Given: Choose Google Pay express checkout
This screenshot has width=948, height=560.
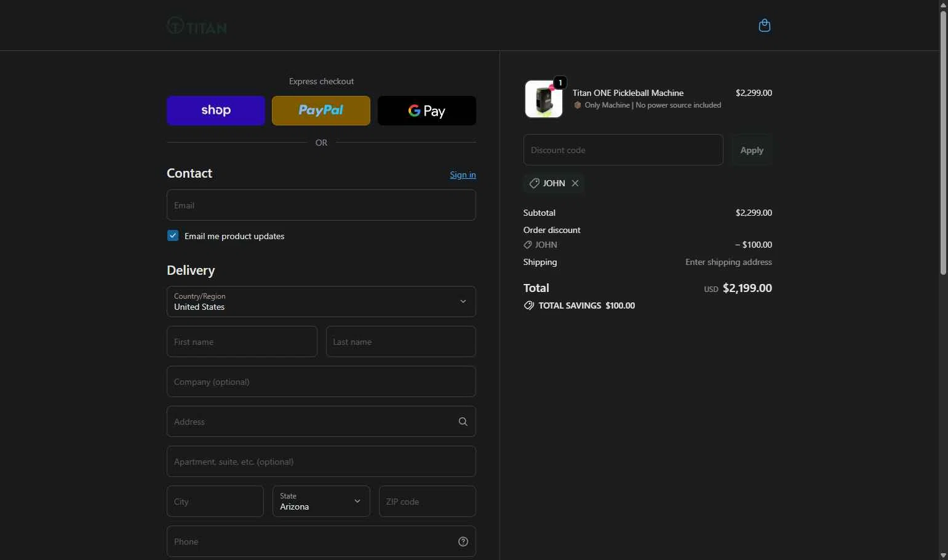Looking at the screenshot, I should 427,111.
